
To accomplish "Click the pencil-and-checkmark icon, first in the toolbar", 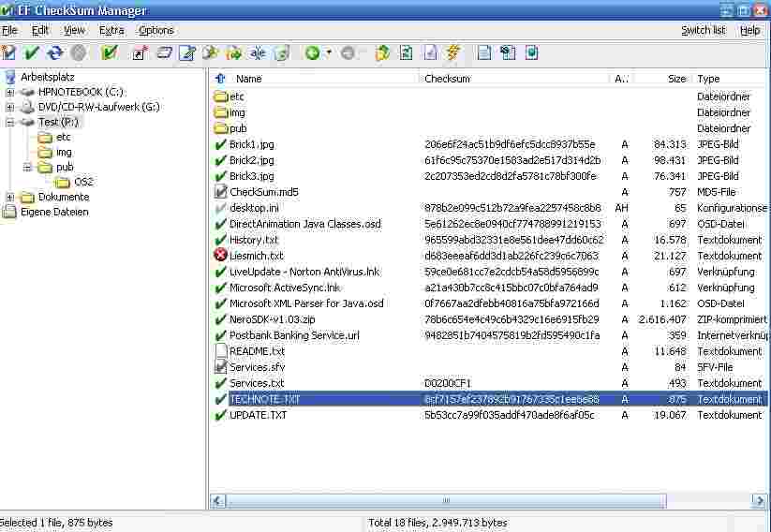I will tap(8, 52).
